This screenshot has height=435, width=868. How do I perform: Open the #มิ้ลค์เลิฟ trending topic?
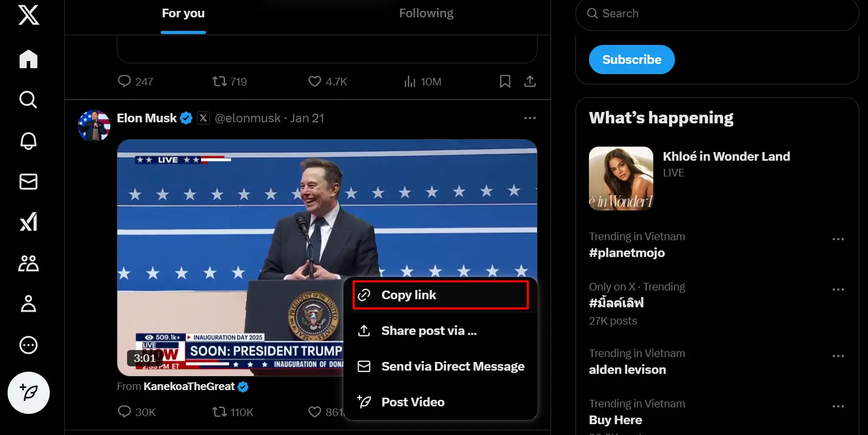[617, 303]
